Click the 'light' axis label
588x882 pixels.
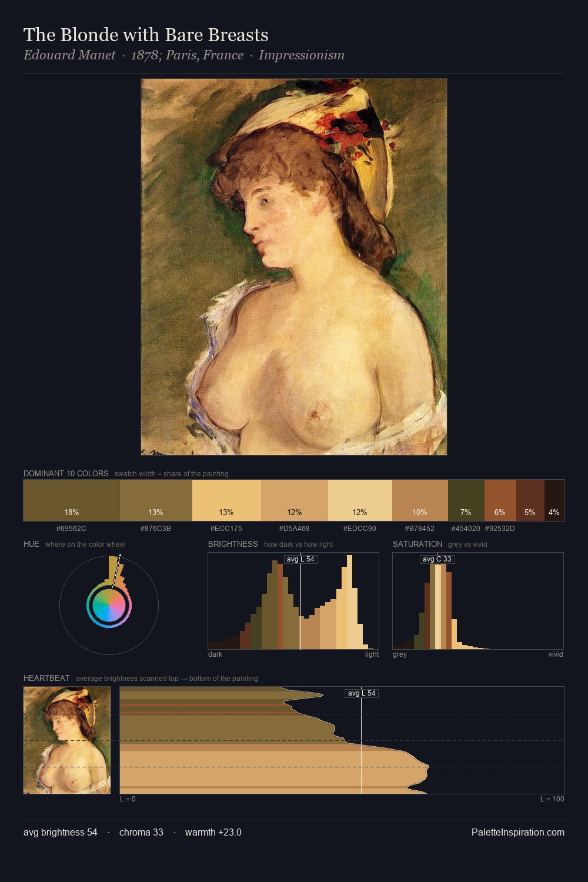tap(372, 654)
